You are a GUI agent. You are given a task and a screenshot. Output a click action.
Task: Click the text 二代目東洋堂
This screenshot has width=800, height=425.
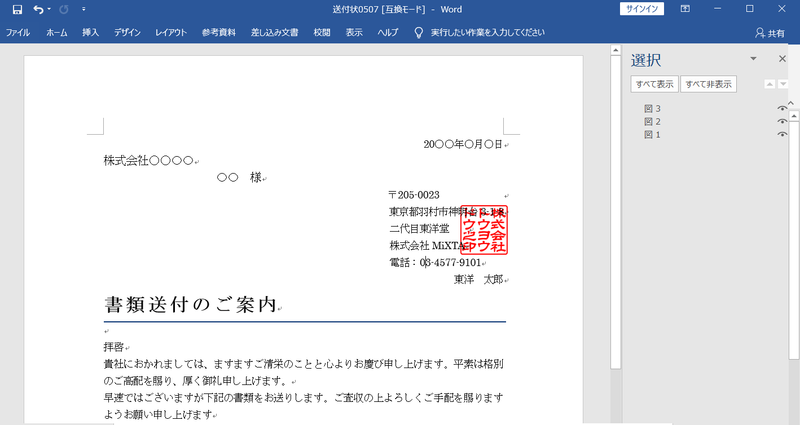[x=419, y=229]
